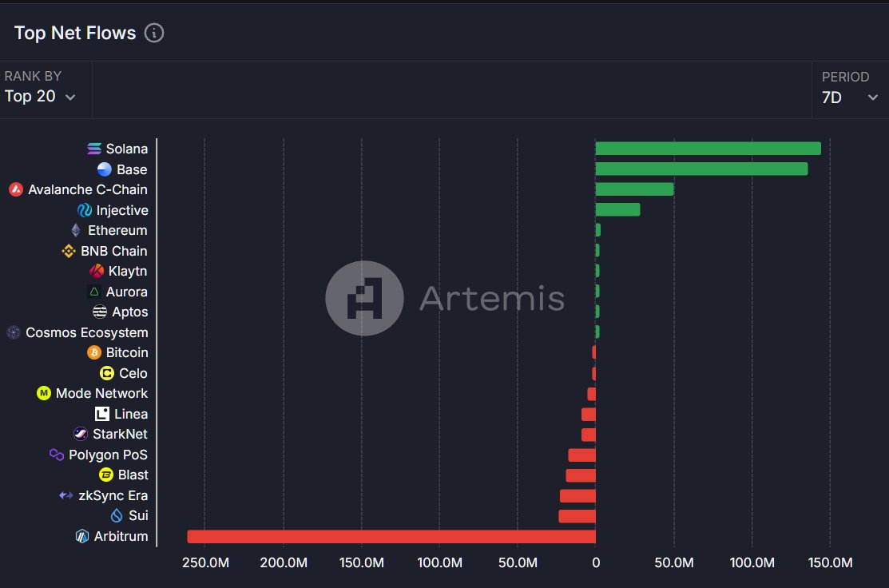Select the red Arbitrum outflow bar
The width and height of the screenshot is (889, 588).
point(391,536)
